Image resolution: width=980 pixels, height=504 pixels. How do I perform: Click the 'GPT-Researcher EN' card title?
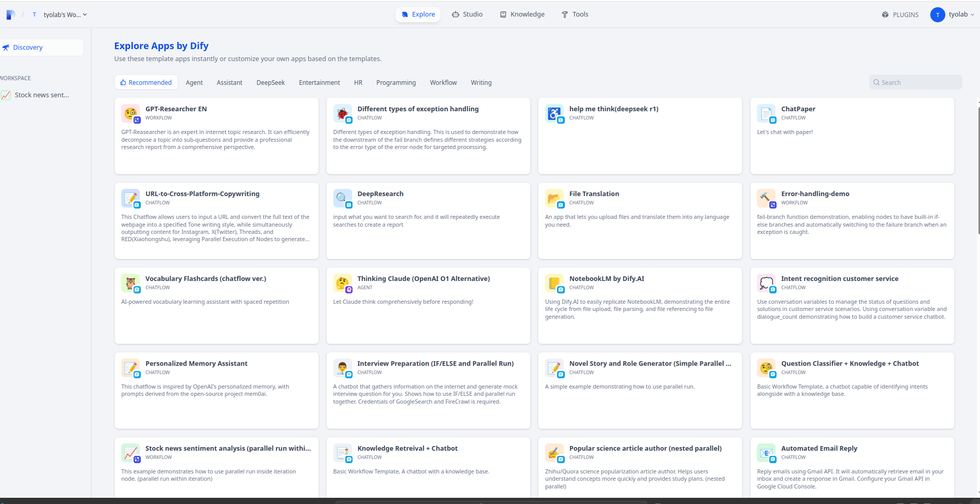(176, 109)
